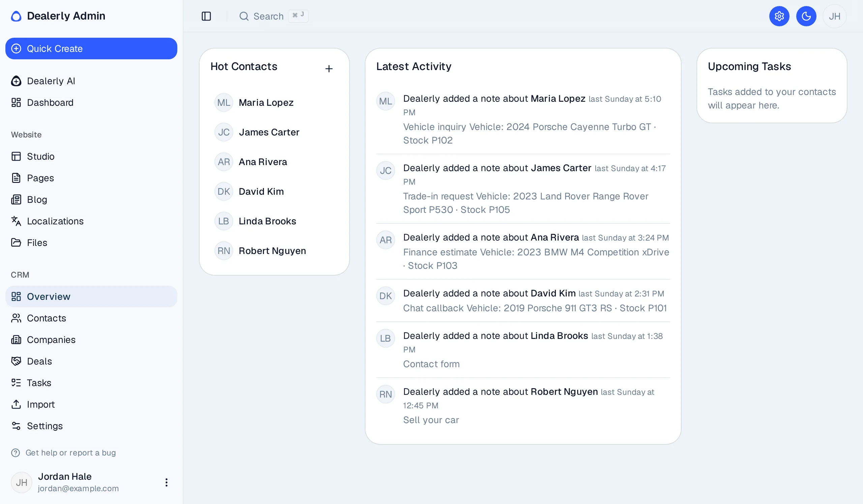Open Dealerly AI in sidebar
The height and width of the screenshot is (504, 863).
[x=91, y=81]
